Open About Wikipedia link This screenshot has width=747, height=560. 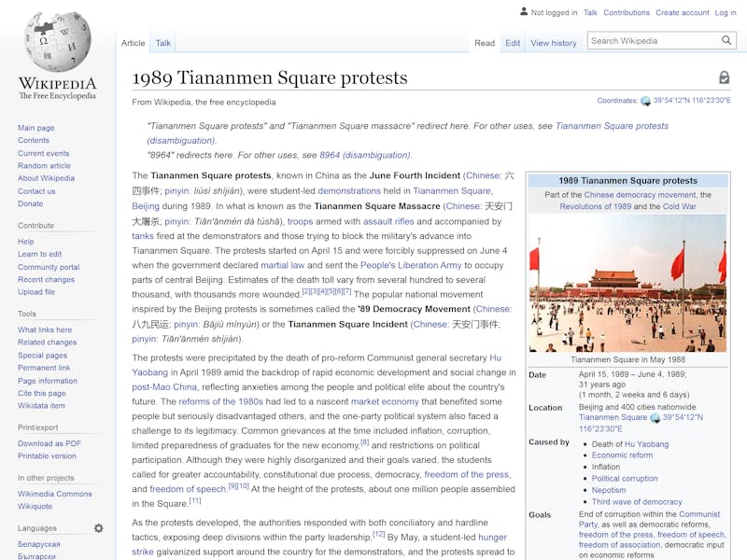[46, 178]
